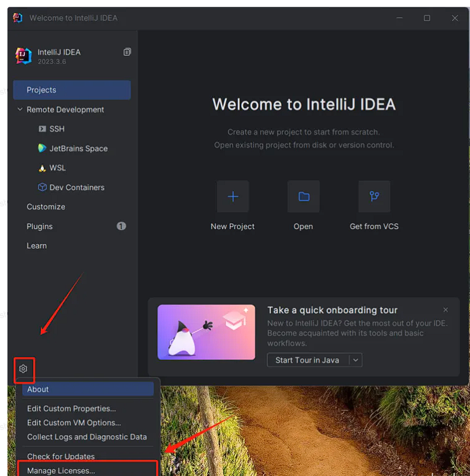470x476 pixels.
Task: Click Start Tour in Java button
Action: [308, 360]
